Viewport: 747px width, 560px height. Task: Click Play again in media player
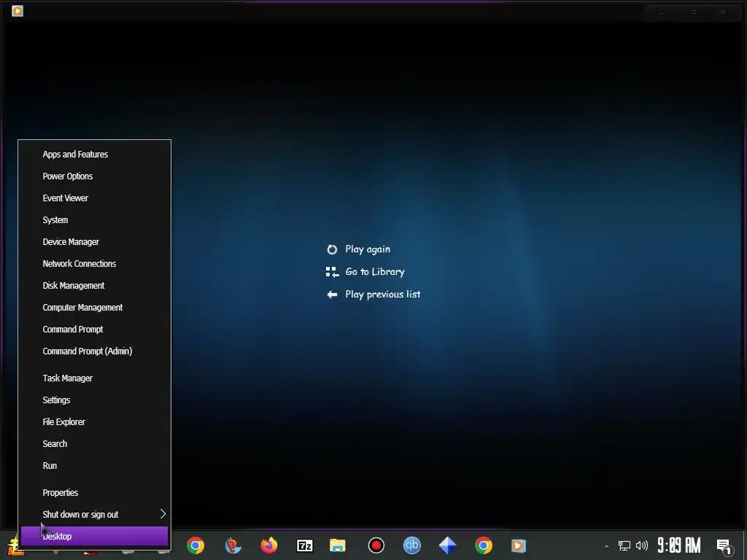pos(368,249)
